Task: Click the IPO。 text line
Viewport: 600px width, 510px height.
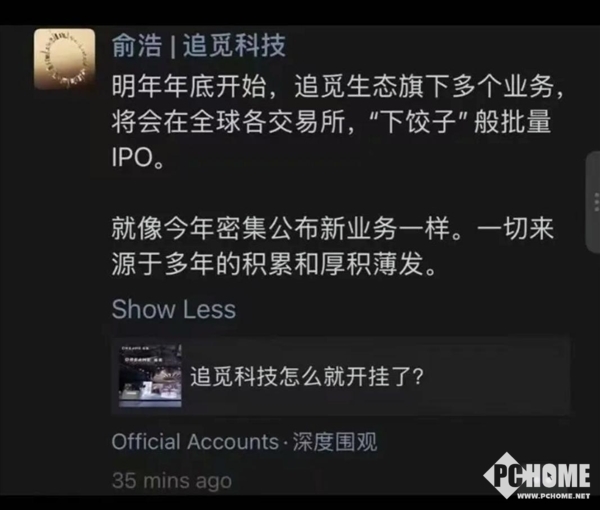Action: pyautogui.click(x=138, y=157)
